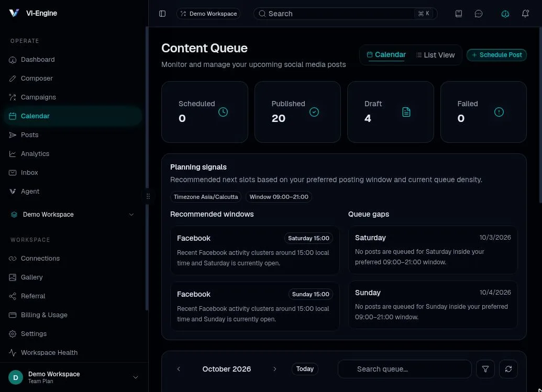This screenshot has height=392, width=542.
Task: Click the Failed alert icon
Action: point(499,112)
